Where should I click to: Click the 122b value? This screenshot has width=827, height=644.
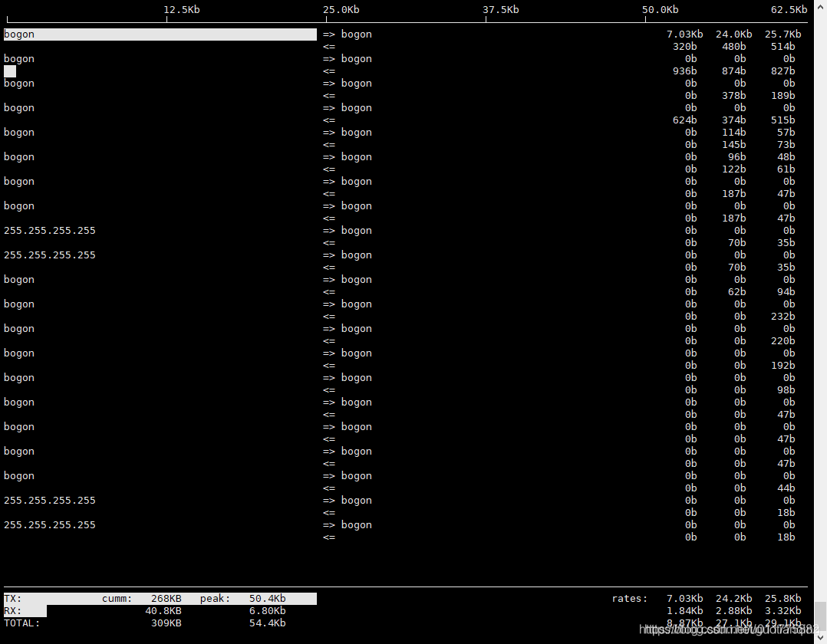pyautogui.click(x=733, y=169)
